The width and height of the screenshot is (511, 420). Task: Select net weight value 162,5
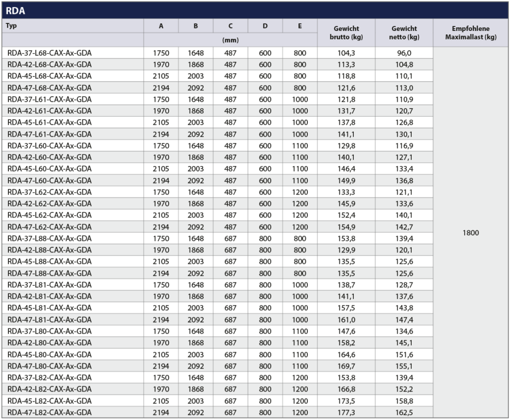click(x=404, y=413)
